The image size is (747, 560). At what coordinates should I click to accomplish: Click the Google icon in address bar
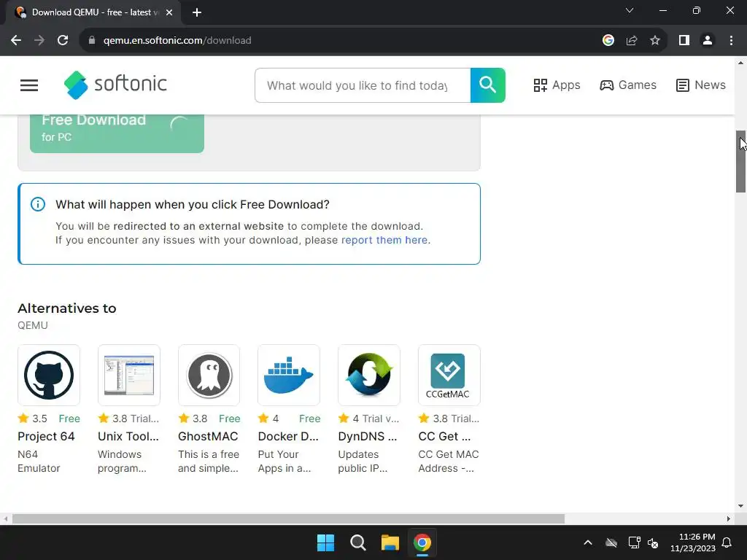(x=608, y=41)
